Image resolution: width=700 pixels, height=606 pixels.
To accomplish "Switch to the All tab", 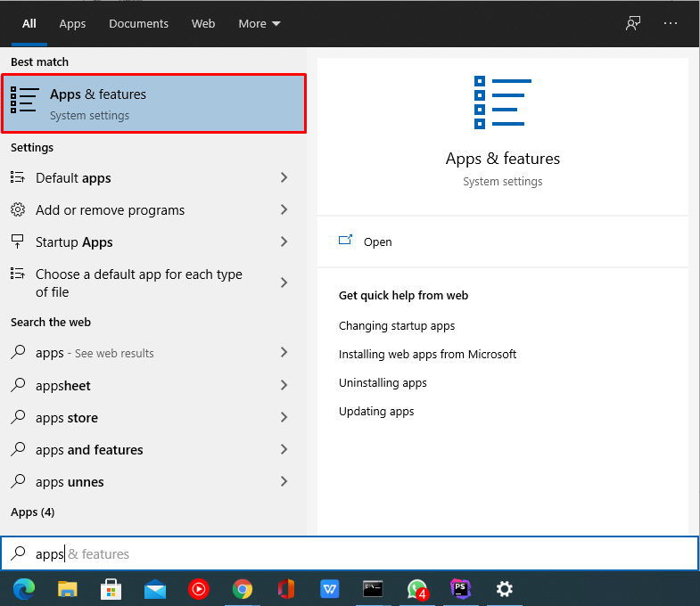I will point(29,24).
